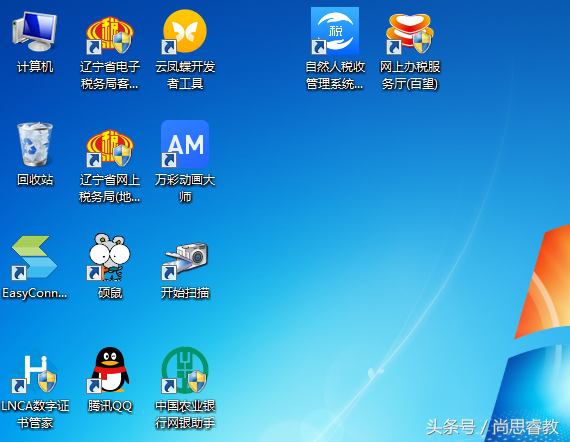Click the 云凤蝶开发者工具 label text
This screenshot has width=570, height=442.
pos(185,75)
